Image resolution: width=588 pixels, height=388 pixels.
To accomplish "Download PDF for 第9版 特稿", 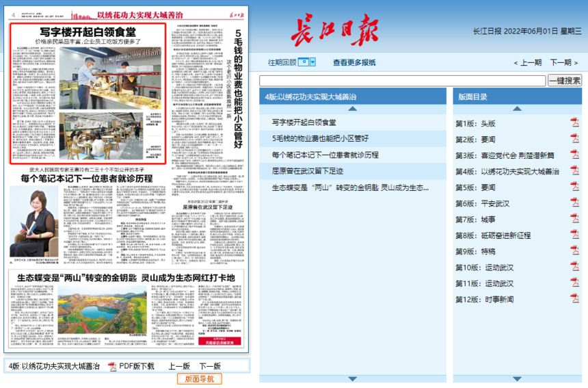I will click(x=574, y=250).
